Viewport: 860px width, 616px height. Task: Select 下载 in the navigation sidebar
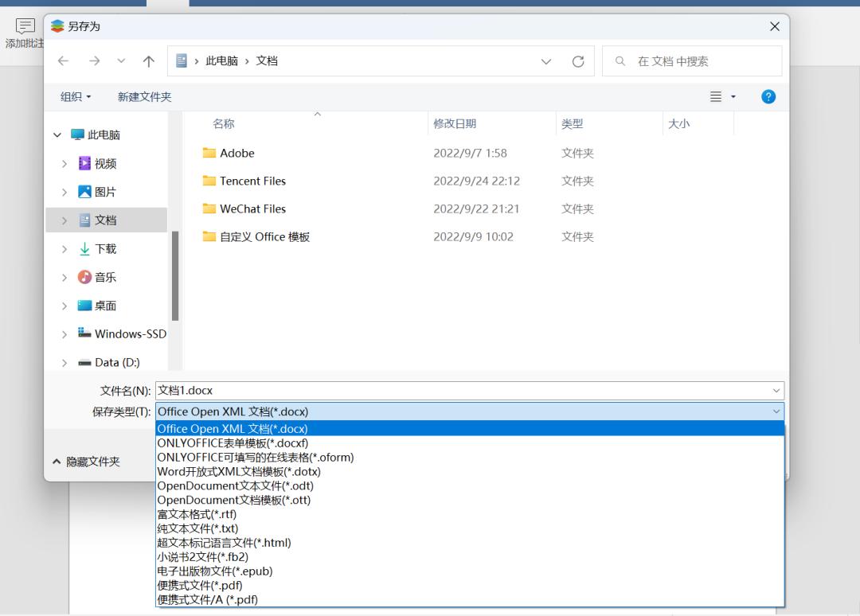[107, 248]
